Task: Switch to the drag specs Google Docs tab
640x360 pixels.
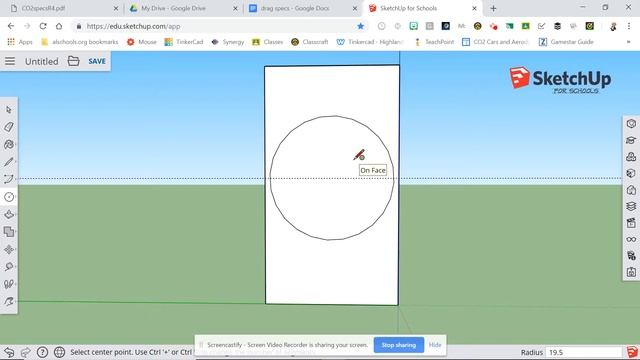Action: pyautogui.click(x=303, y=8)
